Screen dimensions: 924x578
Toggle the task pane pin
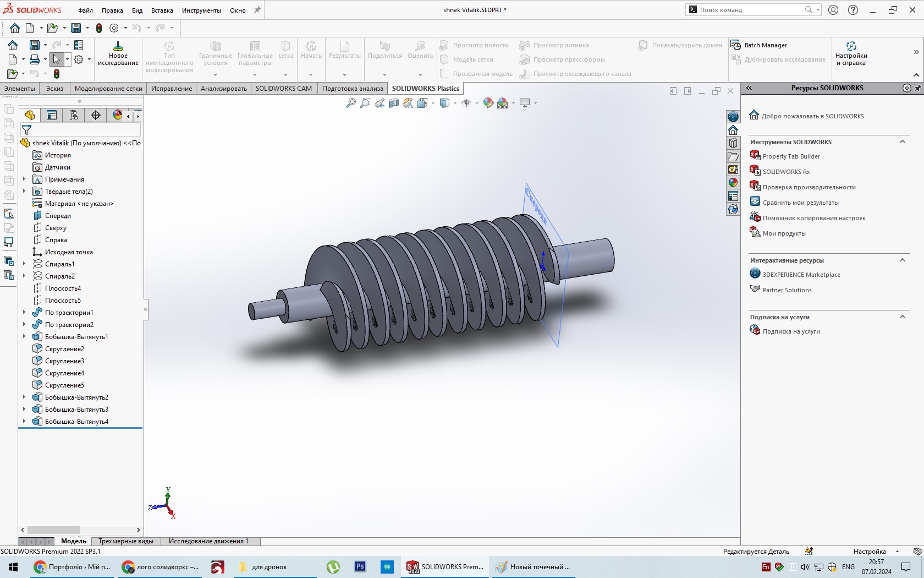[x=917, y=88]
